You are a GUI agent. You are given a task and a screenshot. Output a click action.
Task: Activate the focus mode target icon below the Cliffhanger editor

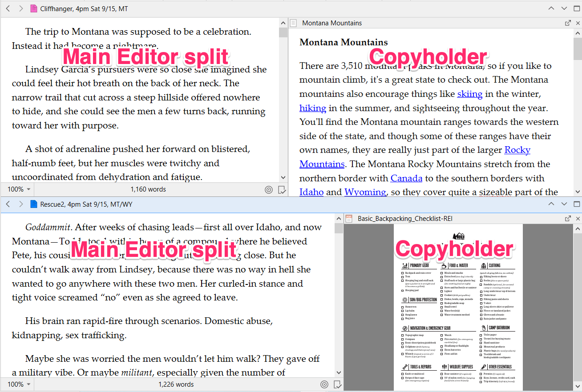coord(269,190)
